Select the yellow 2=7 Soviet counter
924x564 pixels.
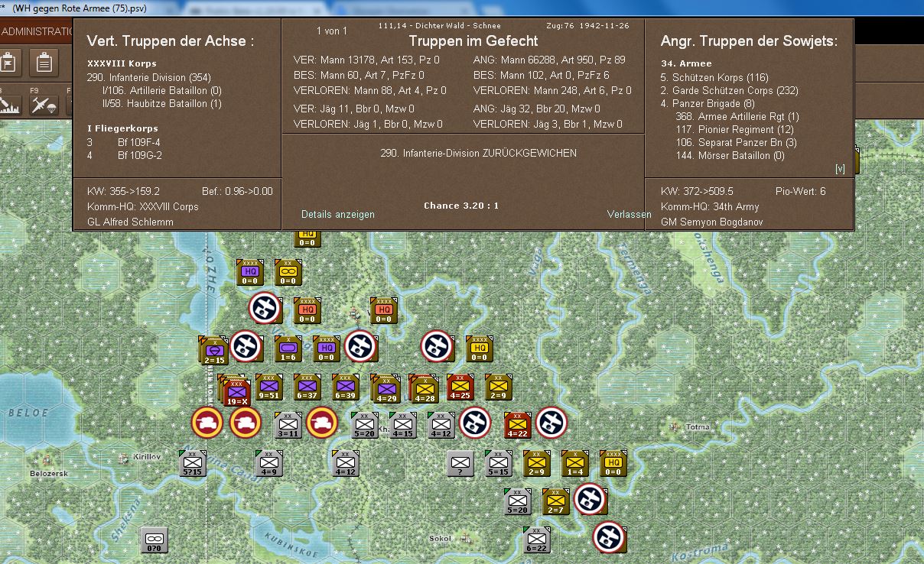tap(556, 501)
